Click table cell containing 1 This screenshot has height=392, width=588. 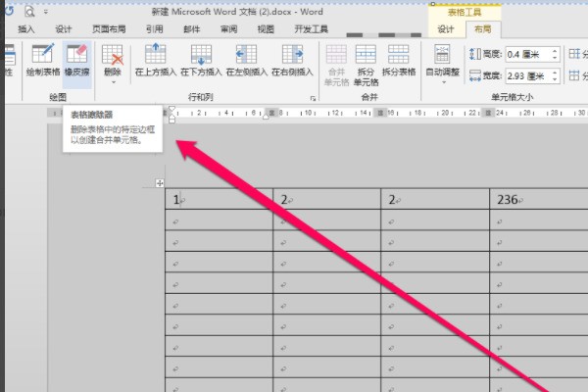219,199
